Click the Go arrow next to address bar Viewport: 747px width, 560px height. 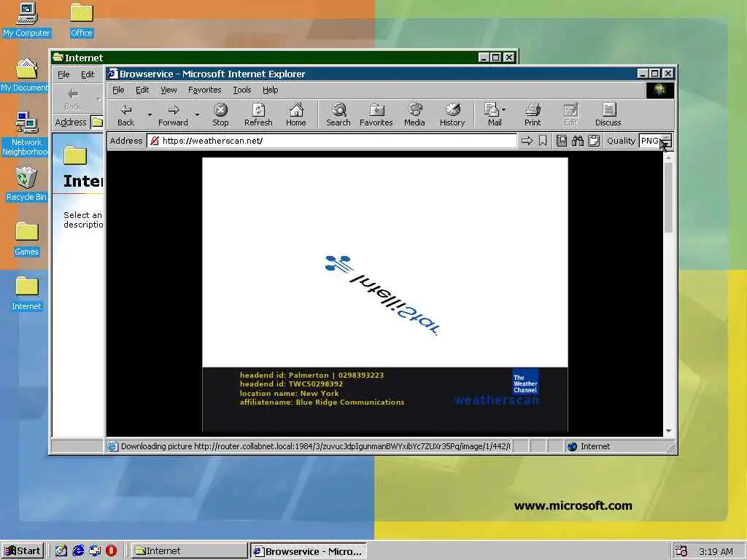(x=527, y=141)
